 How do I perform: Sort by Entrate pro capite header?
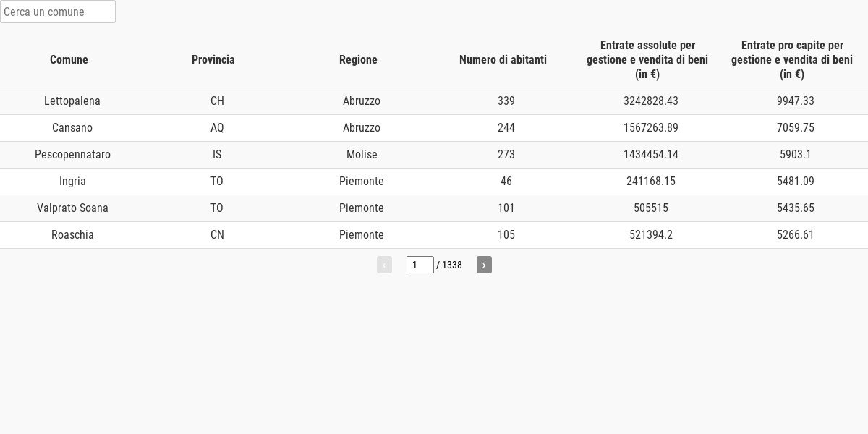[x=792, y=60]
